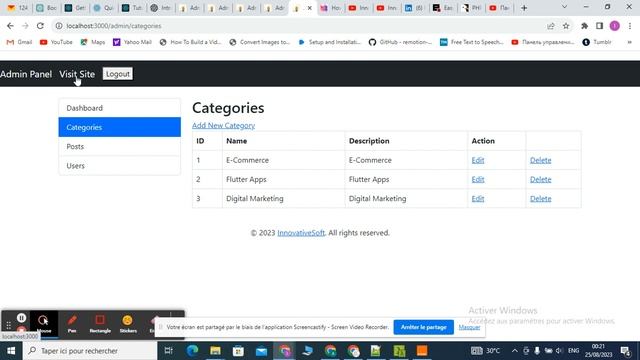Click the share page icon in address bar
Screen dimensions: 640x360
[x=551, y=26]
